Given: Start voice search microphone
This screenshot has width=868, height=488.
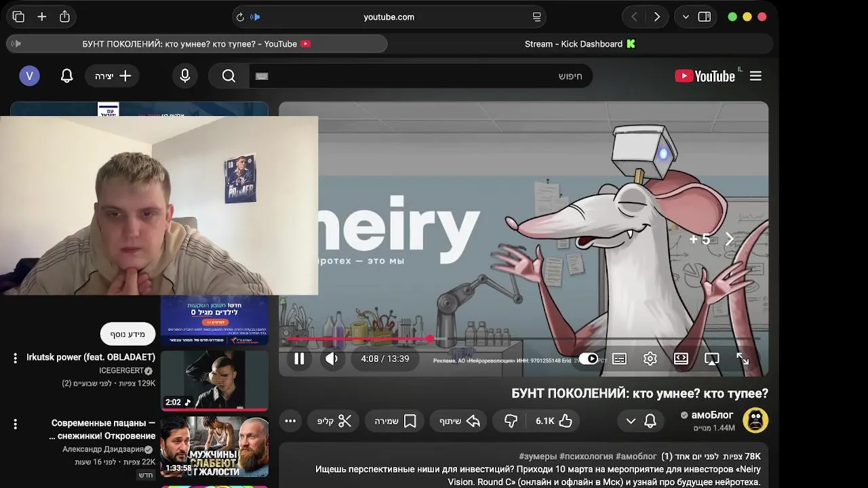Looking at the screenshot, I should pyautogui.click(x=184, y=76).
